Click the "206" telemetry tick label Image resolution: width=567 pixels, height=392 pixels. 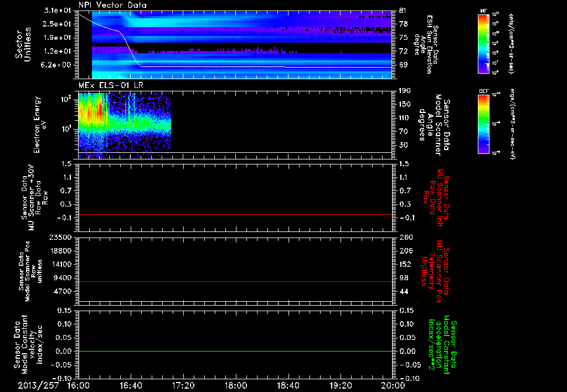tap(406, 251)
